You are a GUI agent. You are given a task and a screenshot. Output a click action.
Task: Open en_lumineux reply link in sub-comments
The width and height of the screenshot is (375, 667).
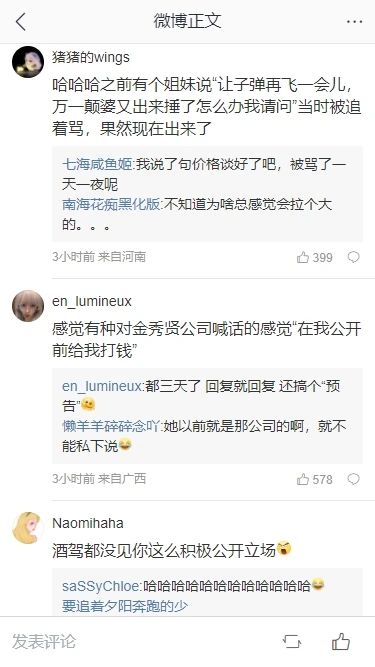(102, 386)
